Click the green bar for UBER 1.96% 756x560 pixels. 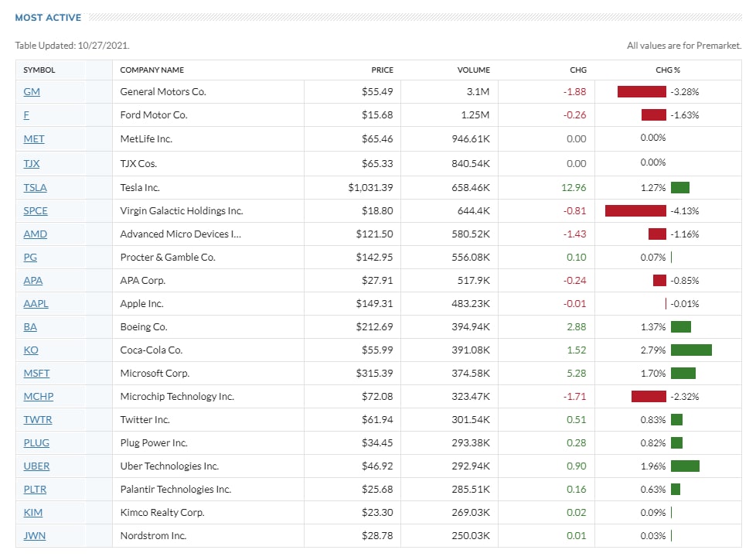point(685,466)
